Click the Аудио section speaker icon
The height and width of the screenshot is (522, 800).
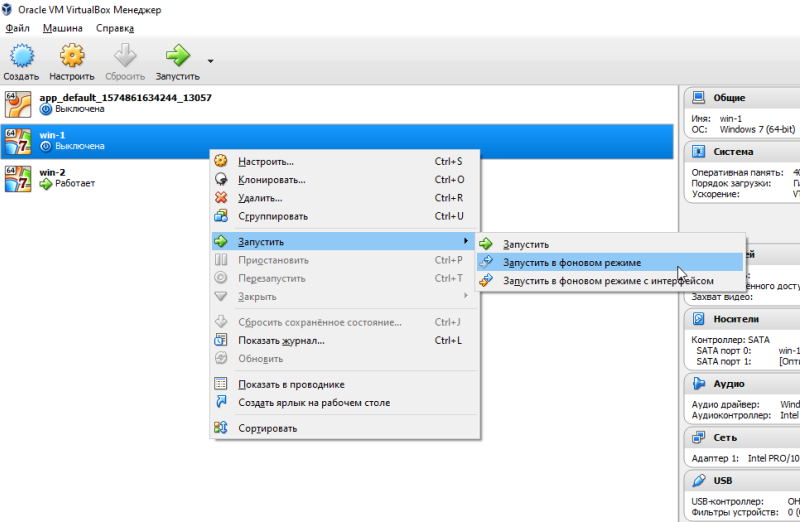point(698,383)
